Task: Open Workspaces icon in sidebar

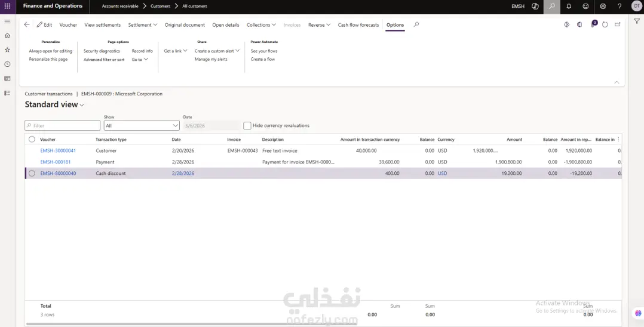Action: 7,78
